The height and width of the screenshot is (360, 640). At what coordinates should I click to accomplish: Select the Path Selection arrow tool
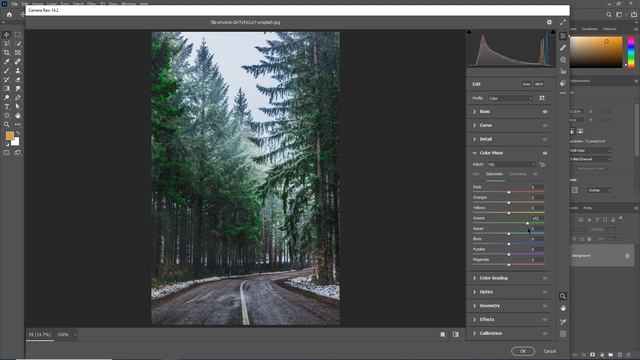click(18, 107)
